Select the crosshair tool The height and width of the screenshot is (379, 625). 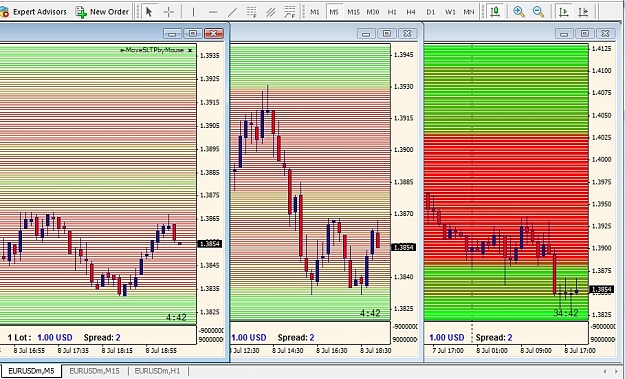[169, 12]
